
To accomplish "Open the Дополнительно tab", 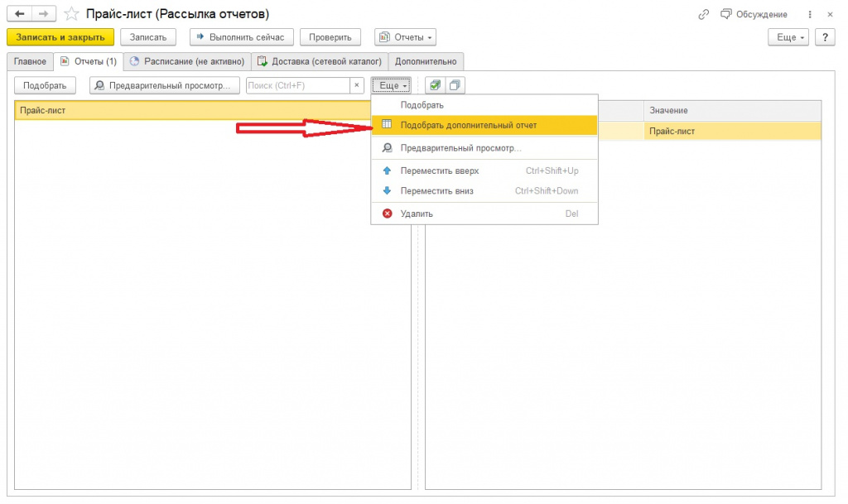I will tap(426, 61).
